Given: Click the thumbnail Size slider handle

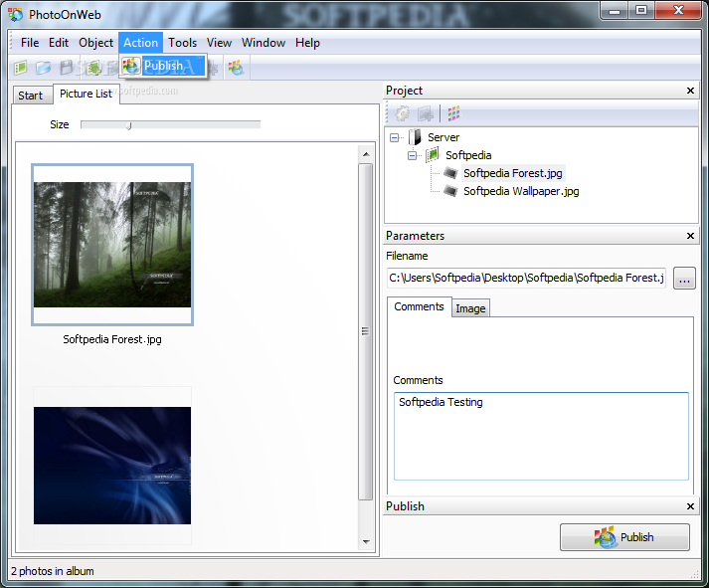Looking at the screenshot, I should tap(129, 125).
